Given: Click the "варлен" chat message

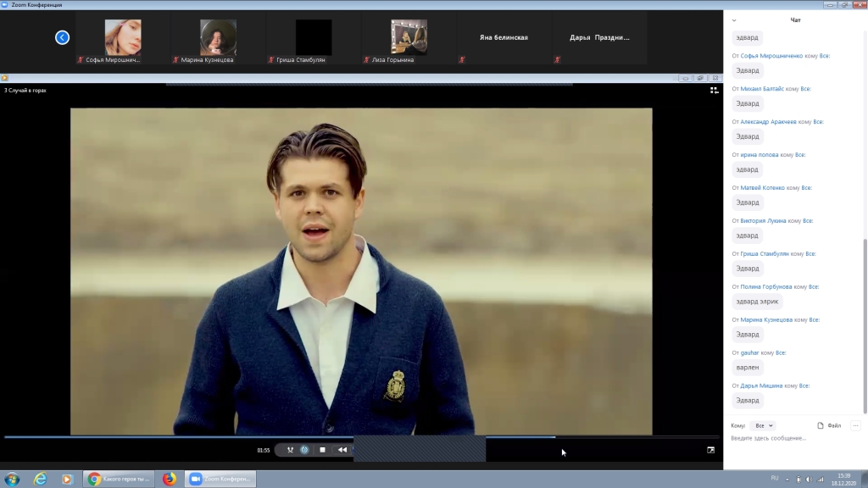Looking at the screenshot, I should pos(748,368).
